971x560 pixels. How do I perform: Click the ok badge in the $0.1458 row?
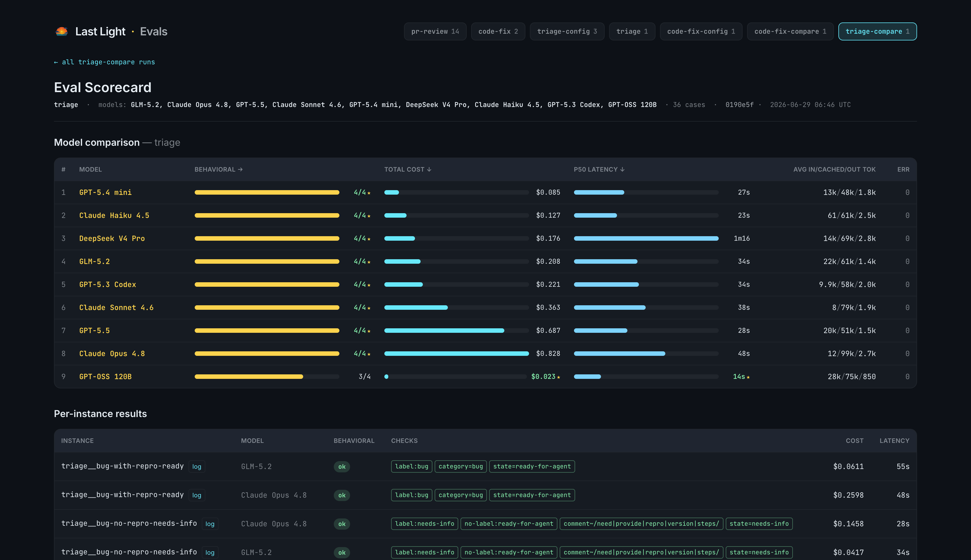(342, 524)
